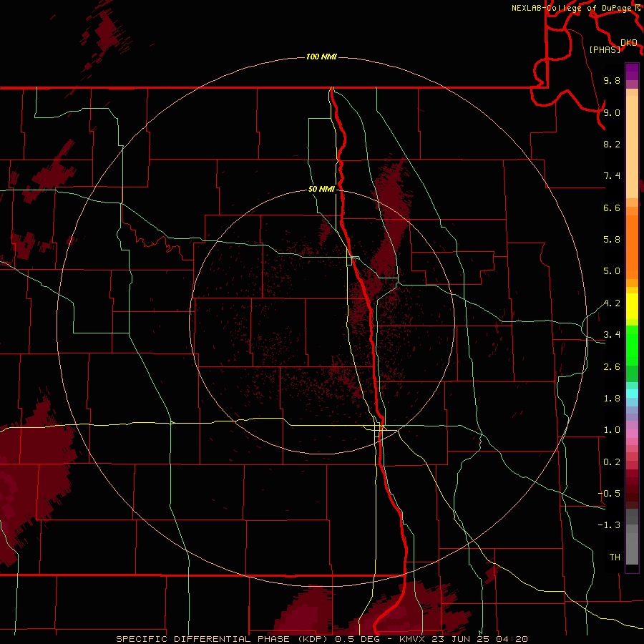This screenshot has width=644, height=644.
Task: Select the 1.0 value on the color scale
Action: point(612,430)
